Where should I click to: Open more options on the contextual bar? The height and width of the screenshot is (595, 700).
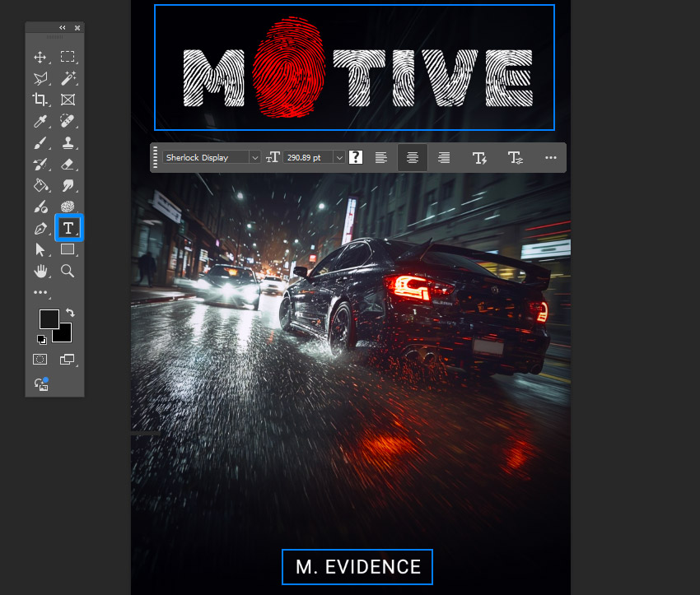pyautogui.click(x=551, y=157)
